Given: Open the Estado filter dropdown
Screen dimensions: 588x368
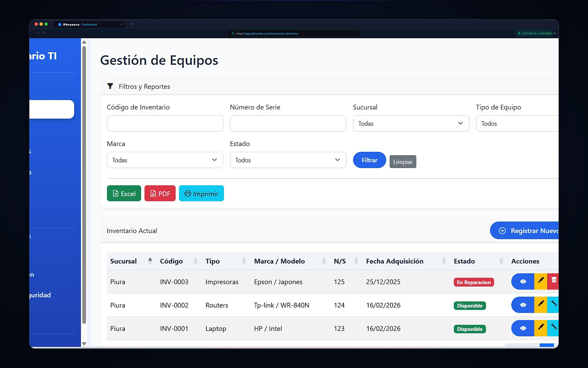Looking at the screenshot, I should click(288, 160).
